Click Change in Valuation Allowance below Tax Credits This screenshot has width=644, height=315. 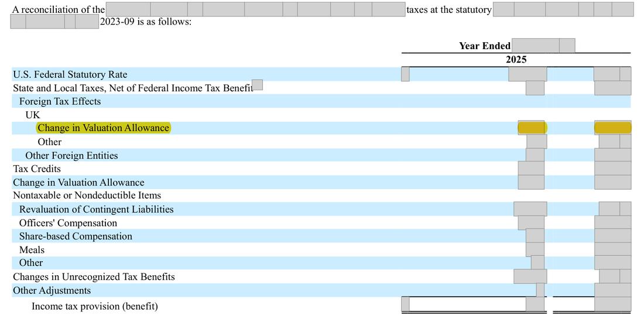click(78, 182)
